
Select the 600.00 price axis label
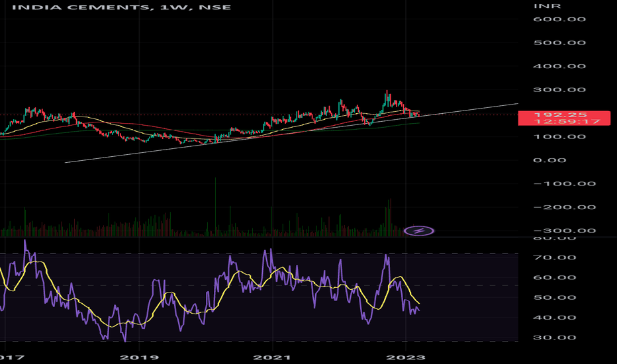point(559,19)
